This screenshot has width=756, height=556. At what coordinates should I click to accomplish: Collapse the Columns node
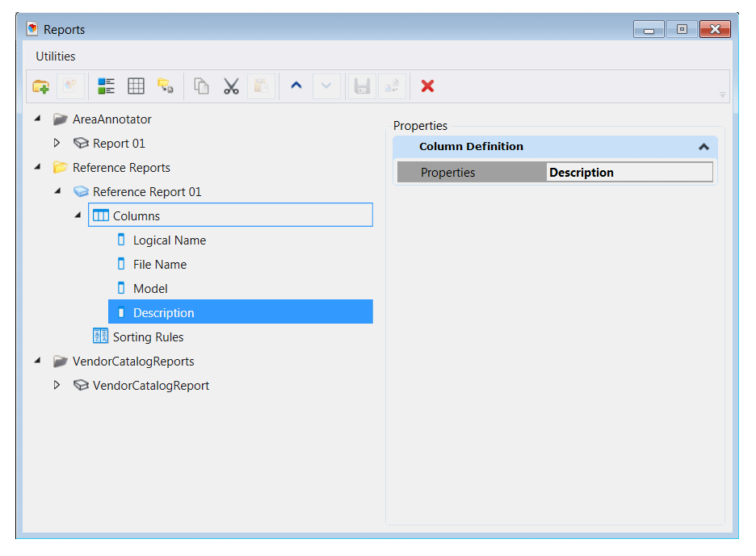click(x=78, y=215)
